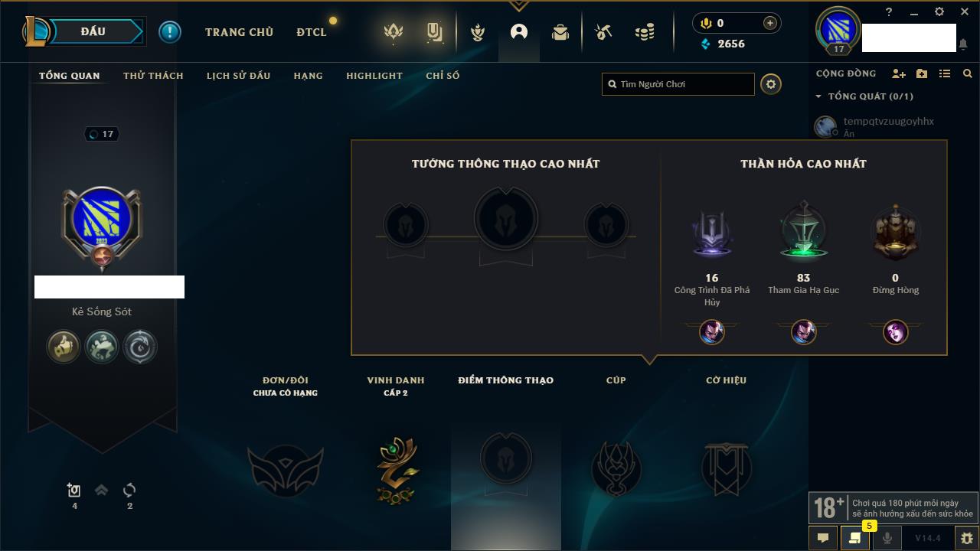The height and width of the screenshot is (551, 980).
Task: Toggle the microphone mute button
Action: click(887, 538)
